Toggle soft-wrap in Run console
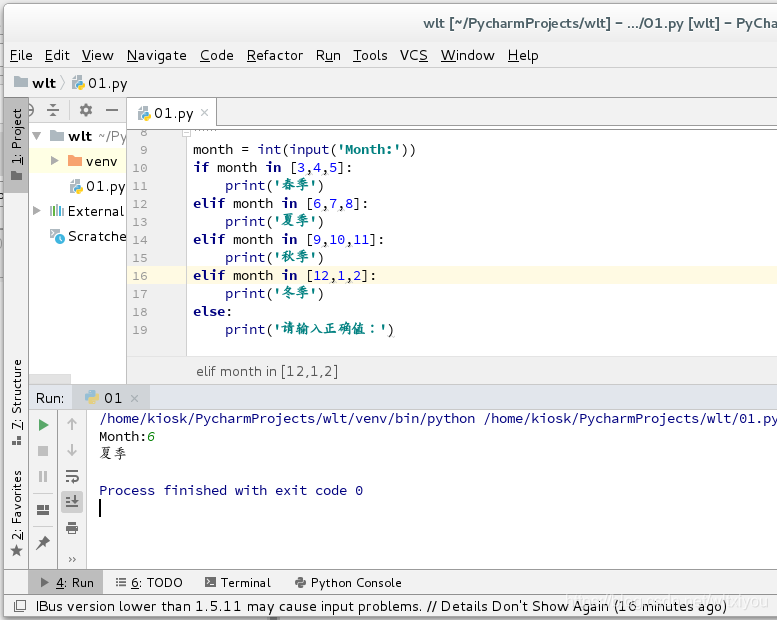777x620 pixels. [72, 476]
